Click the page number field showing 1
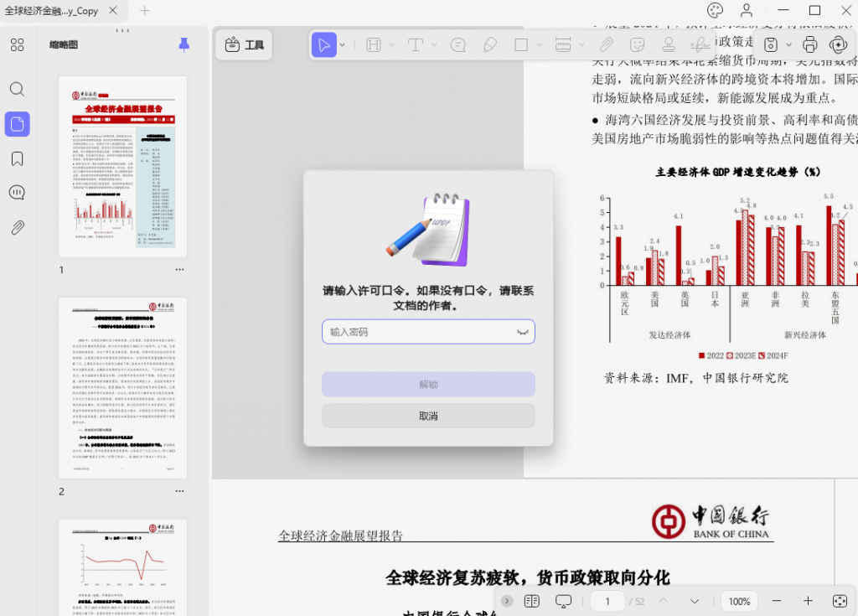Viewport: 858px width, 616px height. (x=607, y=601)
